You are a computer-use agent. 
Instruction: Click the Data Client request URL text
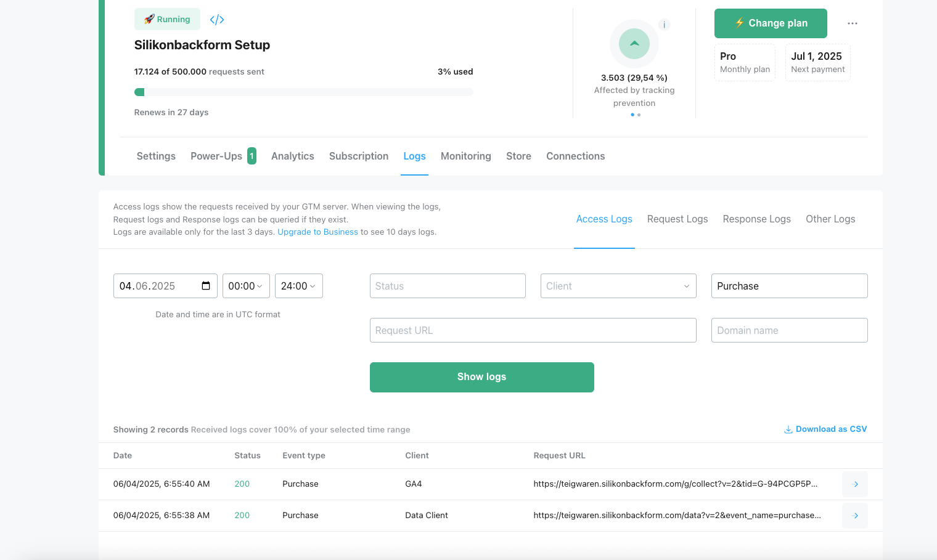coord(677,516)
